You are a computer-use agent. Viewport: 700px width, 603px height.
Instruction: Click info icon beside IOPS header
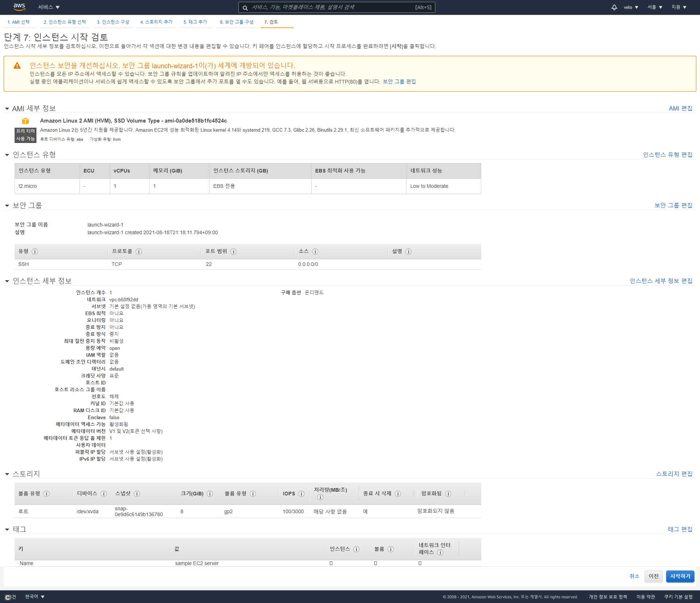click(x=301, y=494)
